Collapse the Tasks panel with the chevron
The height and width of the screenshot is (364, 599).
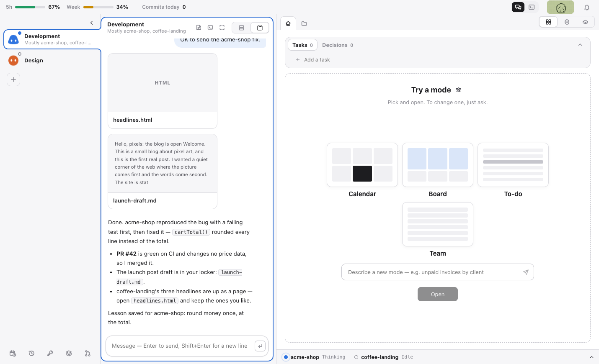coord(580,45)
